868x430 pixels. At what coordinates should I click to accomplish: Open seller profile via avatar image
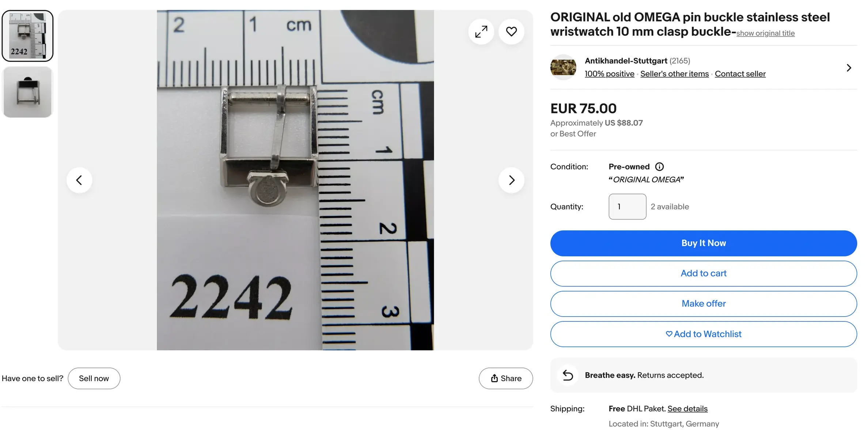[563, 67]
